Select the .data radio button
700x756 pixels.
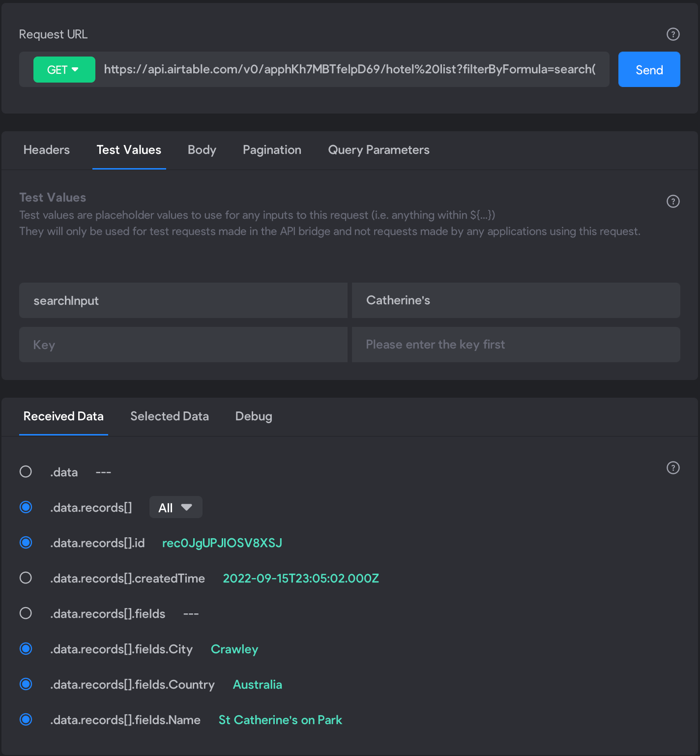[26, 472]
